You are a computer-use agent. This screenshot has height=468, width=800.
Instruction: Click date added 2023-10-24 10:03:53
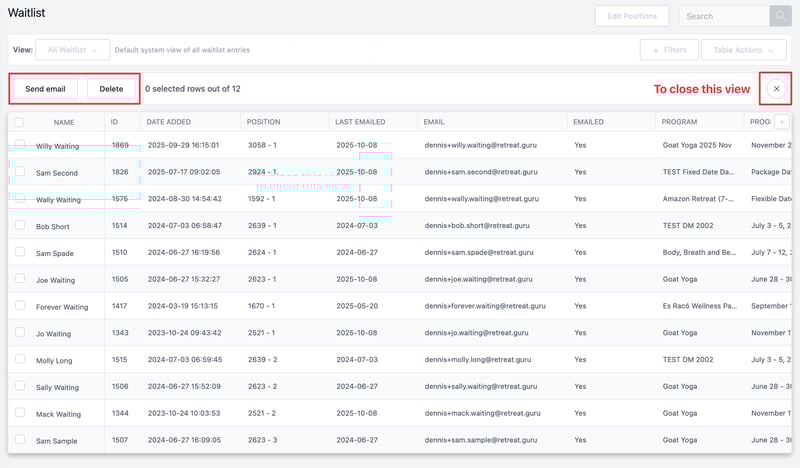(184, 413)
